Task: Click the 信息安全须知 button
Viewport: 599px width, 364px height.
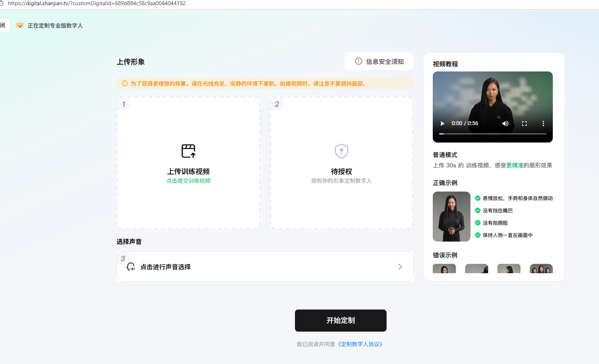Action: point(379,62)
